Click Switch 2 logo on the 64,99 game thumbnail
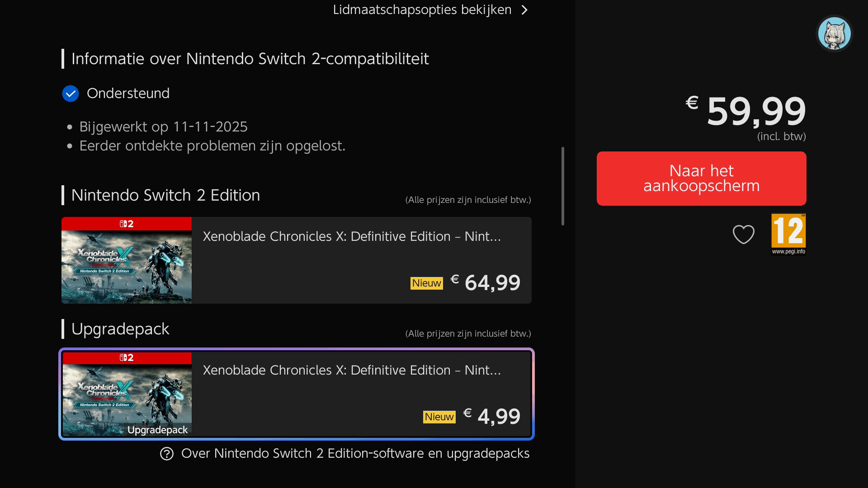This screenshot has width=868, height=488. [127, 224]
